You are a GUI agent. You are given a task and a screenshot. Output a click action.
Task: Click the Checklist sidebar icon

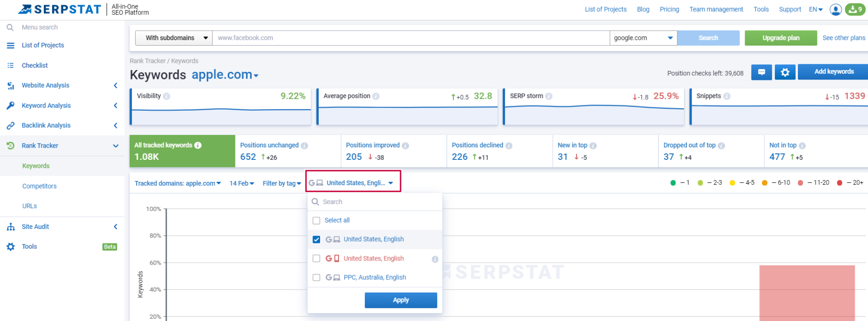(10, 65)
